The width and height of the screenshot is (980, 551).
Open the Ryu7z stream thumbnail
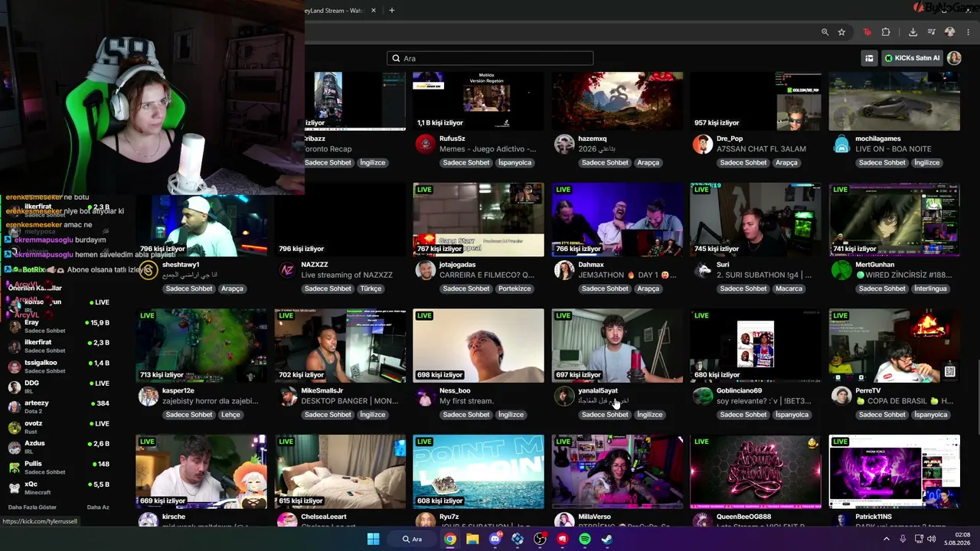click(479, 471)
